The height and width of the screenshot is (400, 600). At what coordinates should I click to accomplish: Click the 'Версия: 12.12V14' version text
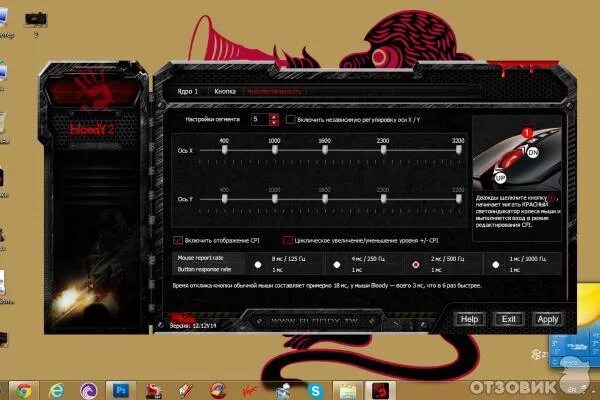[x=193, y=326]
